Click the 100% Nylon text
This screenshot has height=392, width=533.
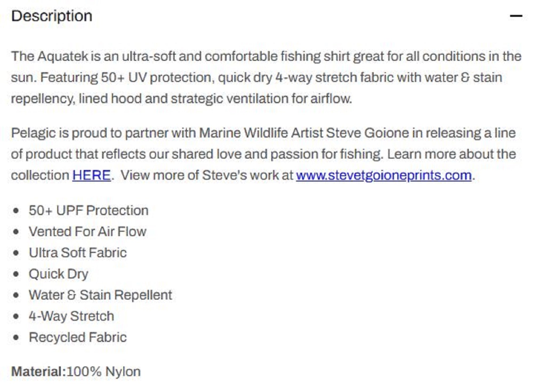tap(104, 371)
